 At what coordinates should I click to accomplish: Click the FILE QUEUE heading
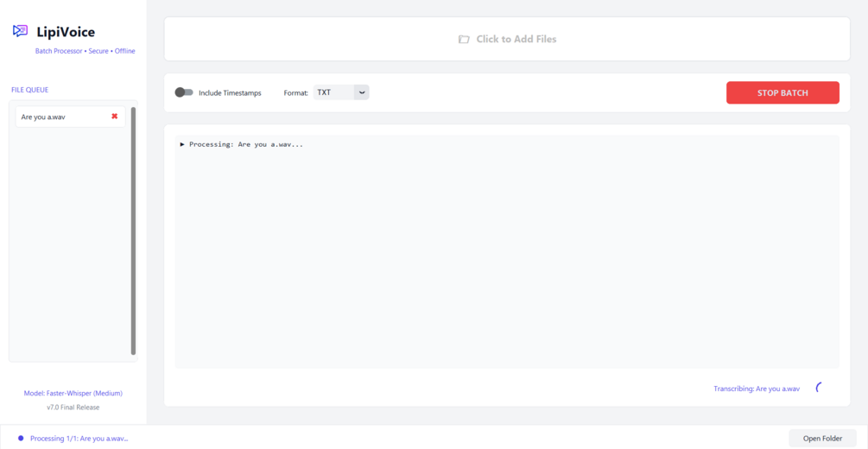click(30, 90)
